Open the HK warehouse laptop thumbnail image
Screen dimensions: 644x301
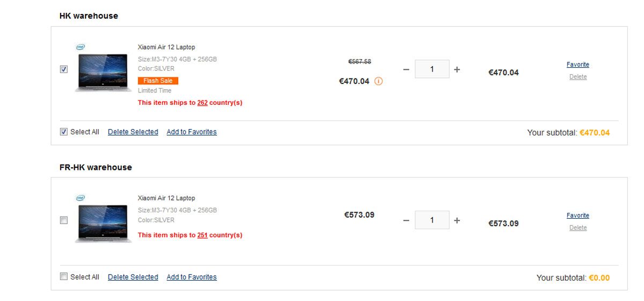(103, 71)
